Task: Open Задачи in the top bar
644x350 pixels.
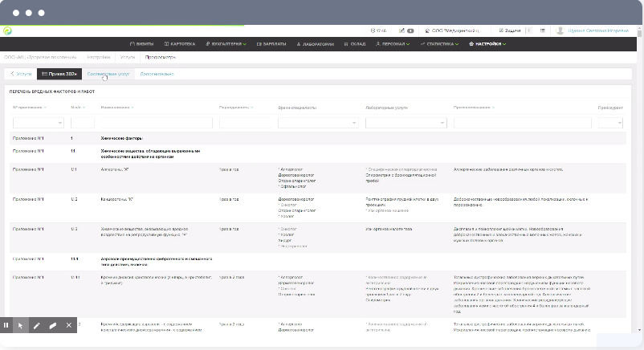Action: [510, 31]
